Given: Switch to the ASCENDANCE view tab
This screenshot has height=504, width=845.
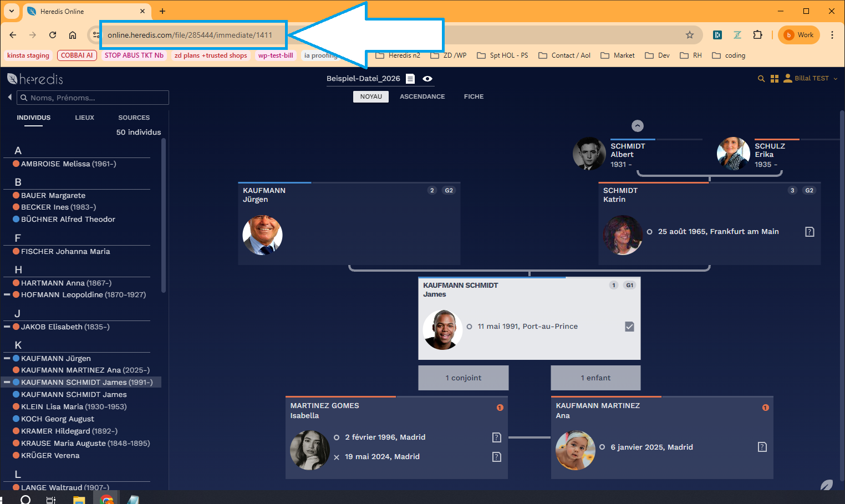Looking at the screenshot, I should tap(422, 96).
